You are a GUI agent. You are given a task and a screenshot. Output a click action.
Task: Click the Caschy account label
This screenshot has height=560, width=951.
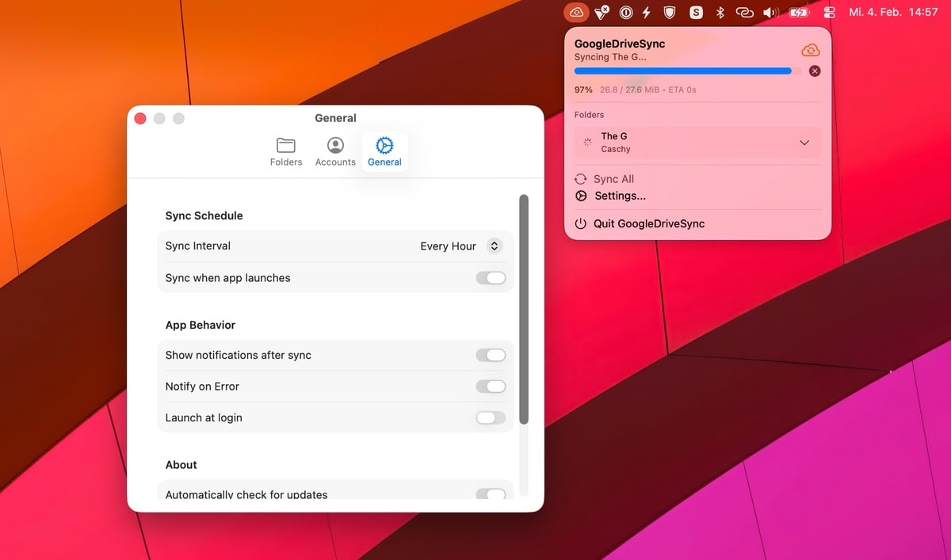pos(616,149)
